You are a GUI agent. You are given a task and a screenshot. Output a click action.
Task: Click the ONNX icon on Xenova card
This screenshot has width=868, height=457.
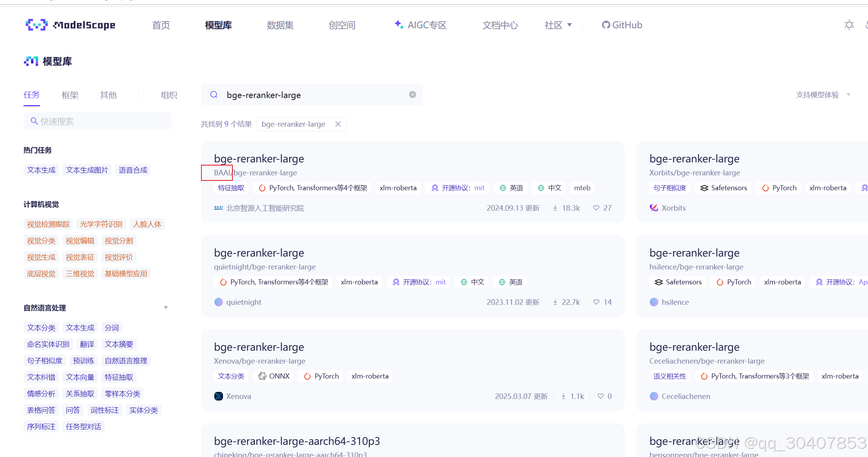[263, 376]
